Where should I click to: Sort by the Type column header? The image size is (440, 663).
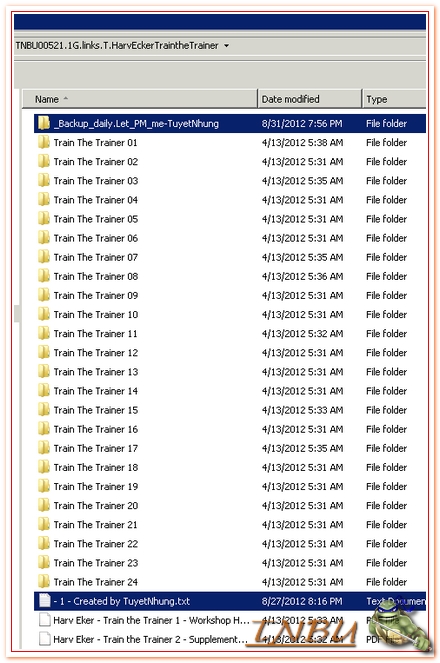[394, 99]
